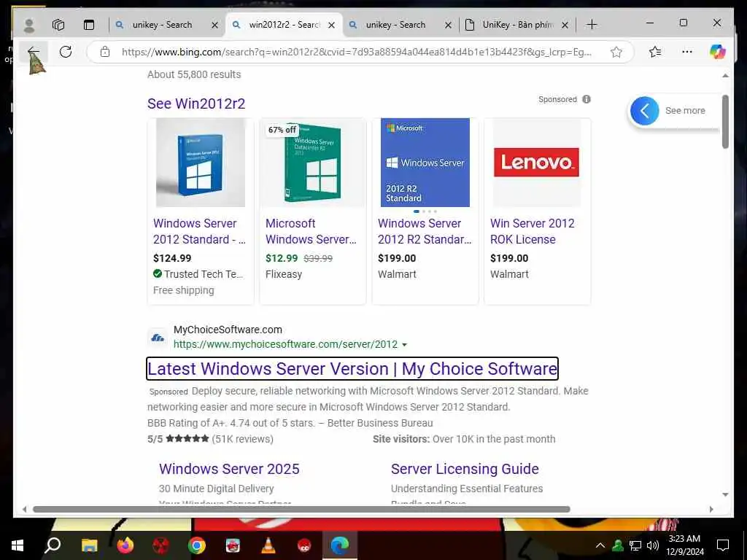The width and height of the screenshot is (747, 560).
Task: Launch Google Chrome from taskbar
Action: (x=196, y=545)
